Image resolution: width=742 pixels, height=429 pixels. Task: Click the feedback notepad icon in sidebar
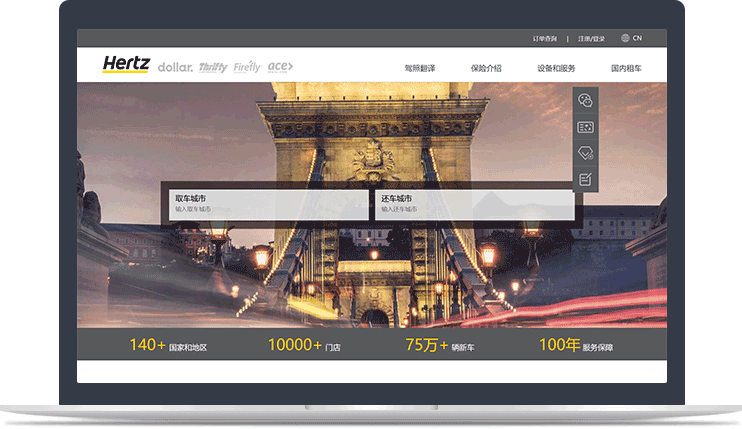pos(586,179)
